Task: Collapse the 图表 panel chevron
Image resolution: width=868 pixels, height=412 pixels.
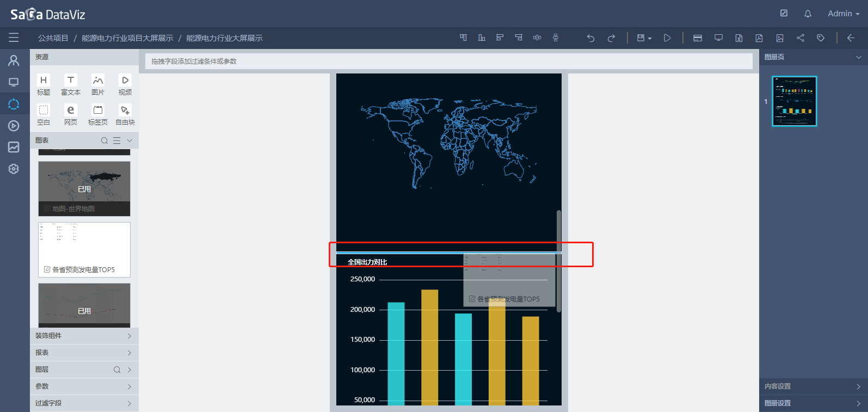Action: click(x=130, y=140)
